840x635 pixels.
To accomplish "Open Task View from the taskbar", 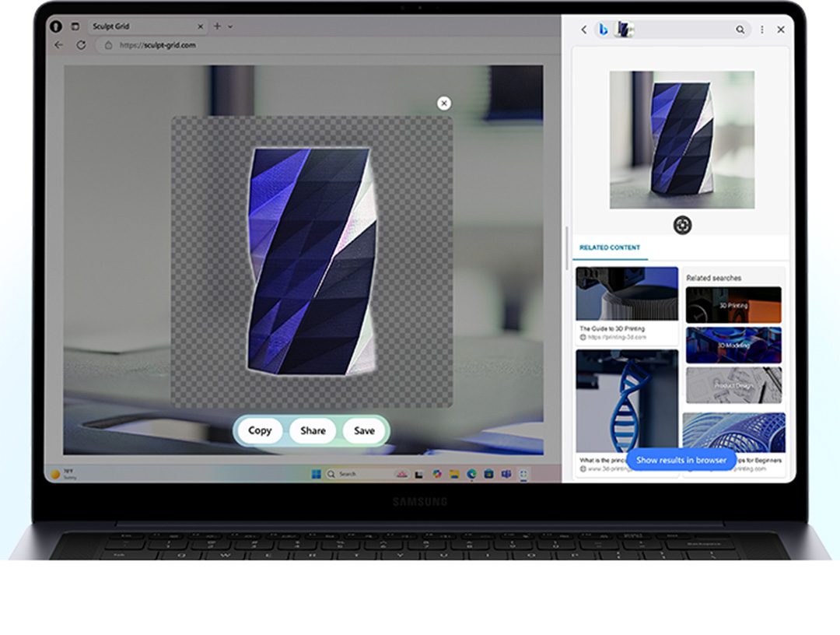I will (419, 474).
